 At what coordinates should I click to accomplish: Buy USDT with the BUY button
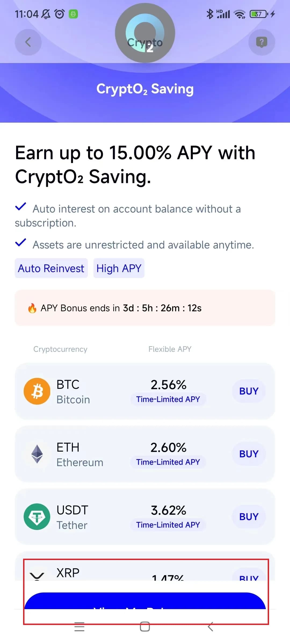click(249, 517)
